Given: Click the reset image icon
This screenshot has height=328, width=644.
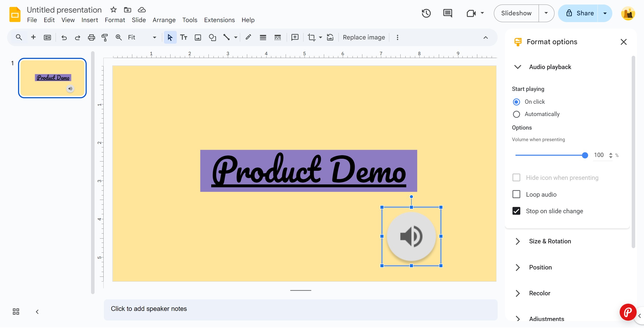Looking at the screenshot, I should (330, 37).
